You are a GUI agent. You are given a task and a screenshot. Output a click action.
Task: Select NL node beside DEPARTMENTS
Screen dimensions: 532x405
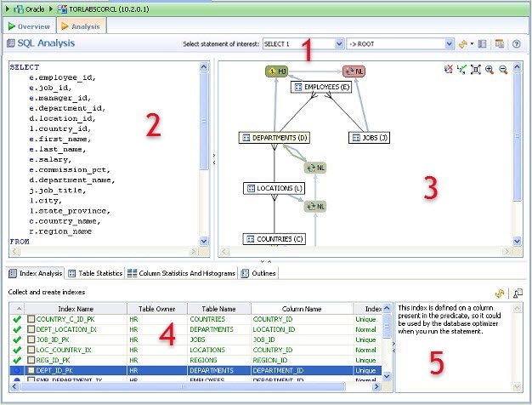(315, 168)
